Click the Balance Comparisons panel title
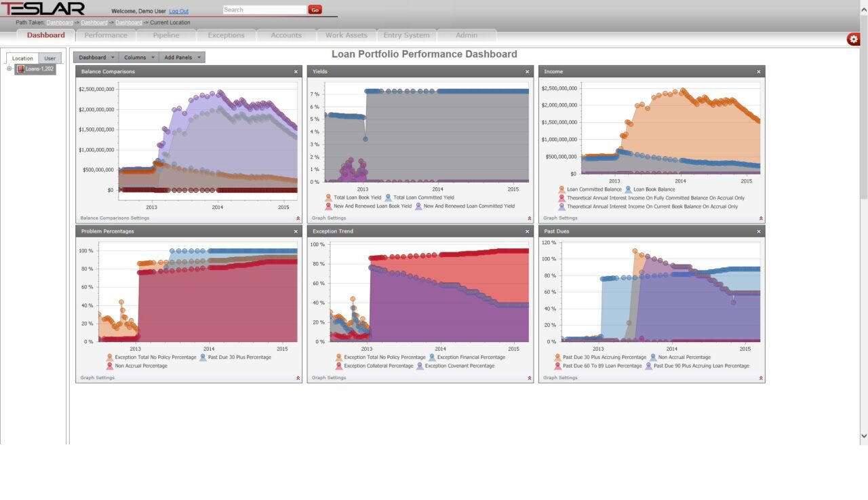Screen dimensions: 868x500 [x=108, y=71]
